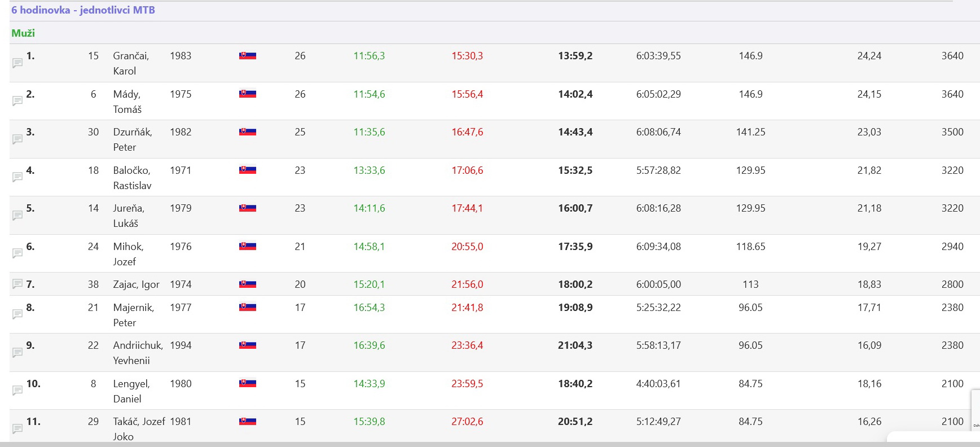Click the name Takáč, Jozef Joko
The width and height of the screenshot is (980, 447).
click(139, 428)
